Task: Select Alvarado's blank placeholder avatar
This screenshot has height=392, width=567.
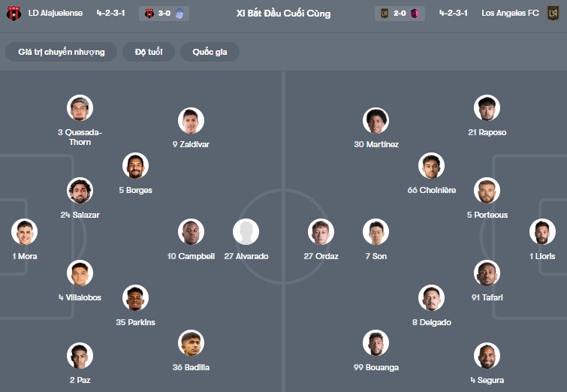Action: [246, 232]
